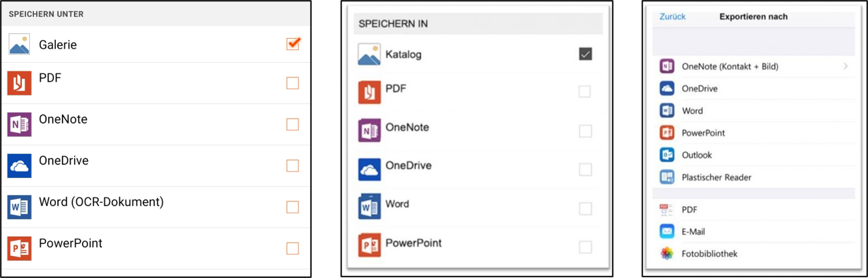Click the orange PDF icon under Speichern unter
The height and width of the screenshot is (278, 868).
tap(19, 83)
